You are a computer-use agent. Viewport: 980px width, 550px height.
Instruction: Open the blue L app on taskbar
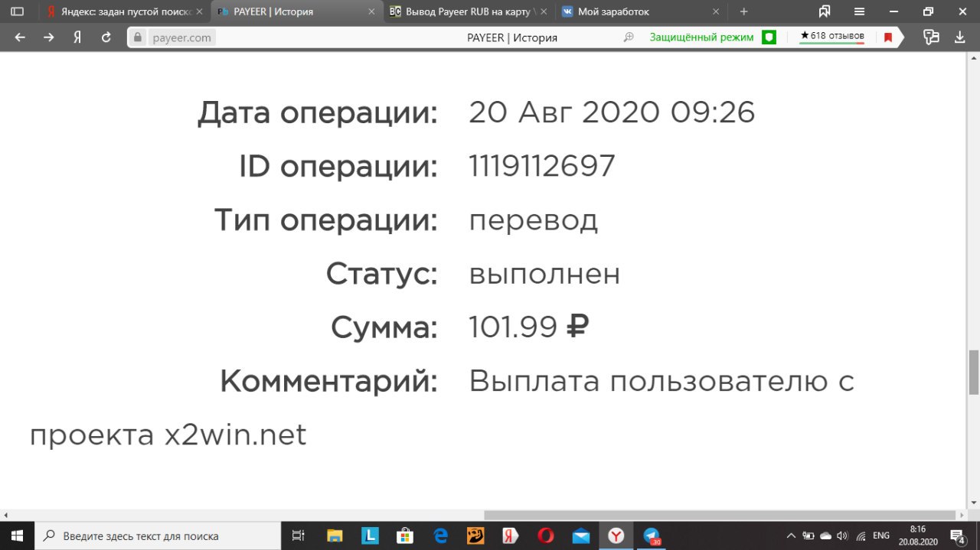point(371,535)
